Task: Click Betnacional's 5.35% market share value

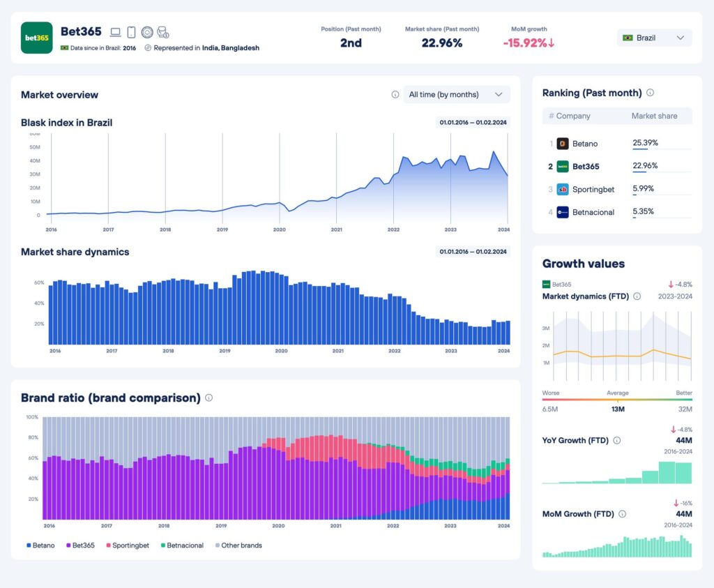Action: [644, 211]
